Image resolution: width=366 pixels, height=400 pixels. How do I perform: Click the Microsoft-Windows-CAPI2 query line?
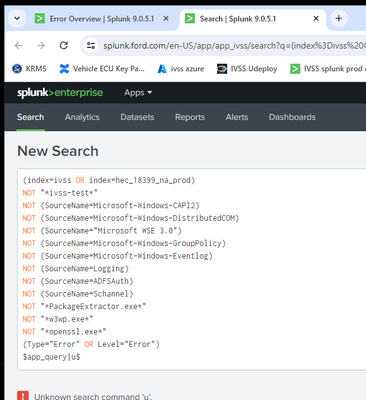click(111, 205)
